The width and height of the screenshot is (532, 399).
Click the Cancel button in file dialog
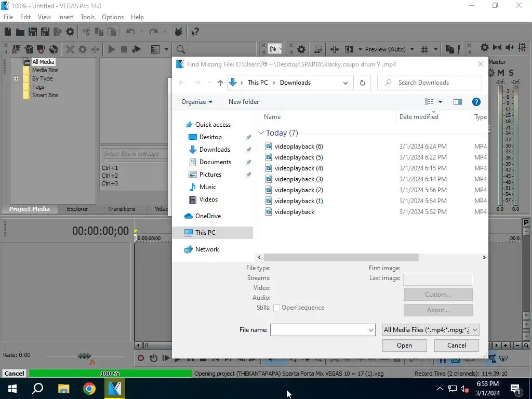457,345
